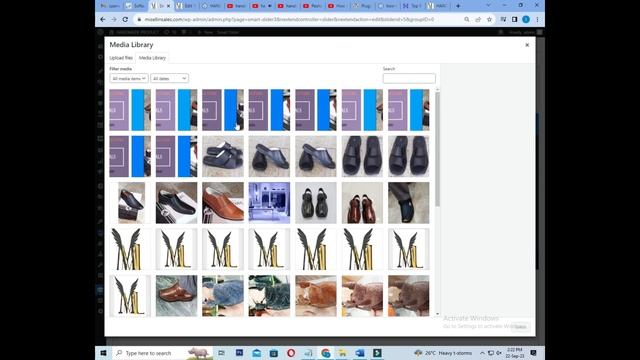Open the weather widget on taskbar
This screenshot has width=640, height=360.
coord(443,353)
